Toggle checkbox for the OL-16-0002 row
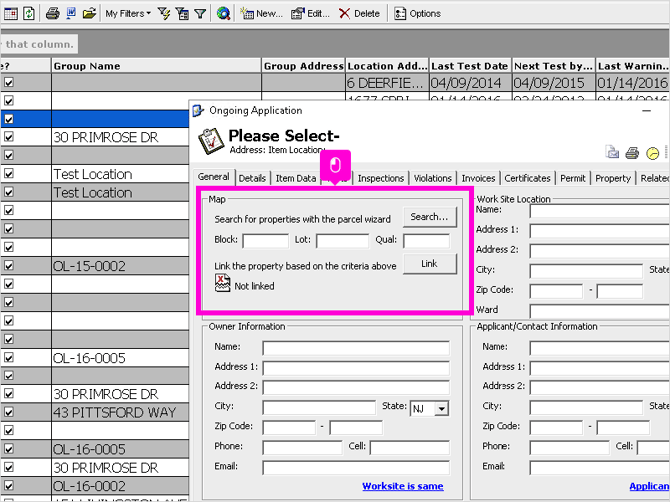Viewport: 670px width, 502px height. [x=9, y=485]
